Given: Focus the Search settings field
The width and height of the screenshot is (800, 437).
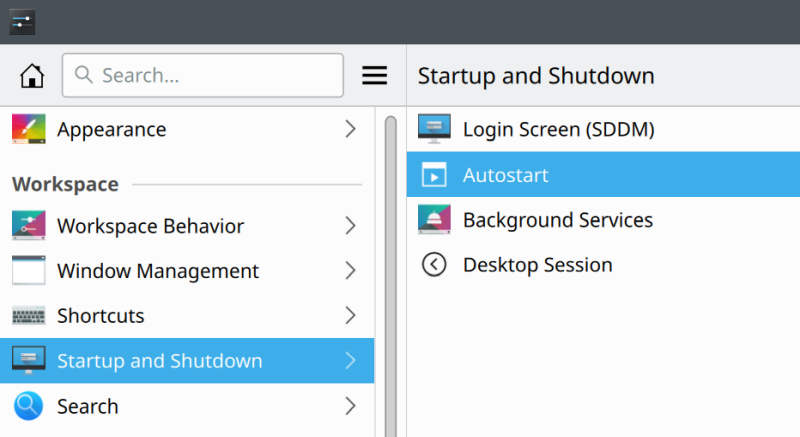Looking at the screenshot, I should [x=203, y=75].
